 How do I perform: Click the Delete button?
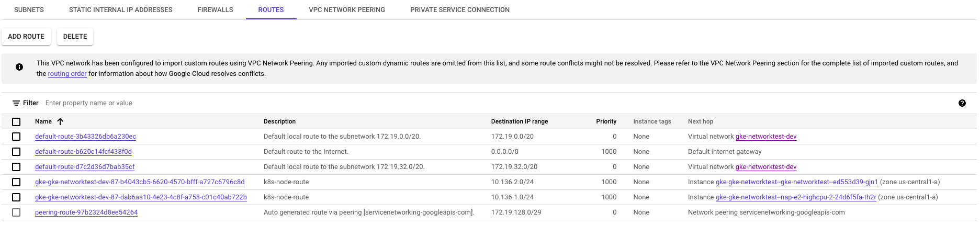75,37
